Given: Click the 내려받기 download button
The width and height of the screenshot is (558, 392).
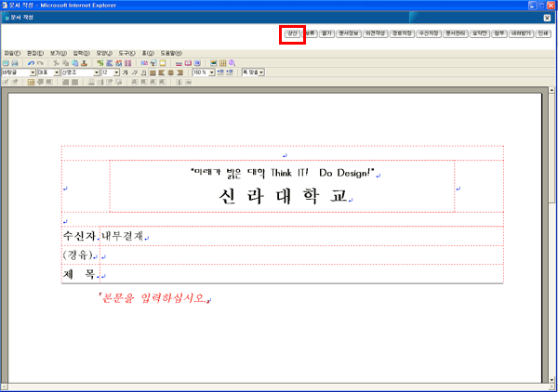Looking at the screenshot, I should coord(521,33).
